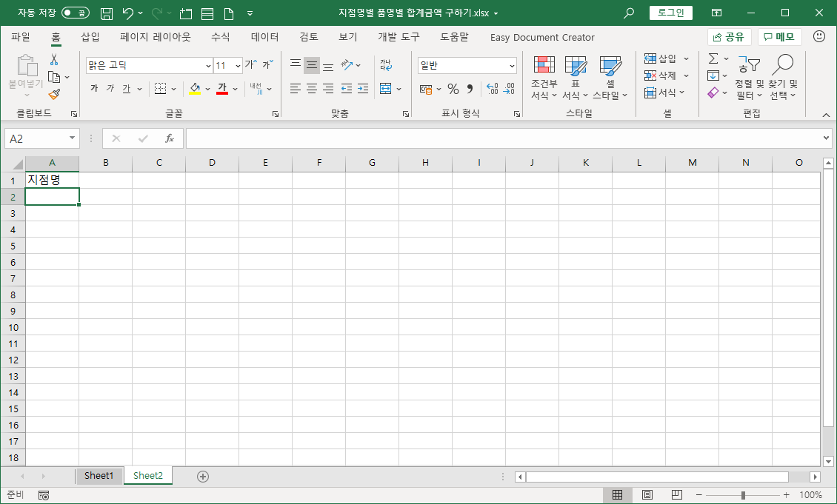The width and height of the screenshot is (837, 504).
Task: Add a new sheet with plus icon
Action: 203,477
